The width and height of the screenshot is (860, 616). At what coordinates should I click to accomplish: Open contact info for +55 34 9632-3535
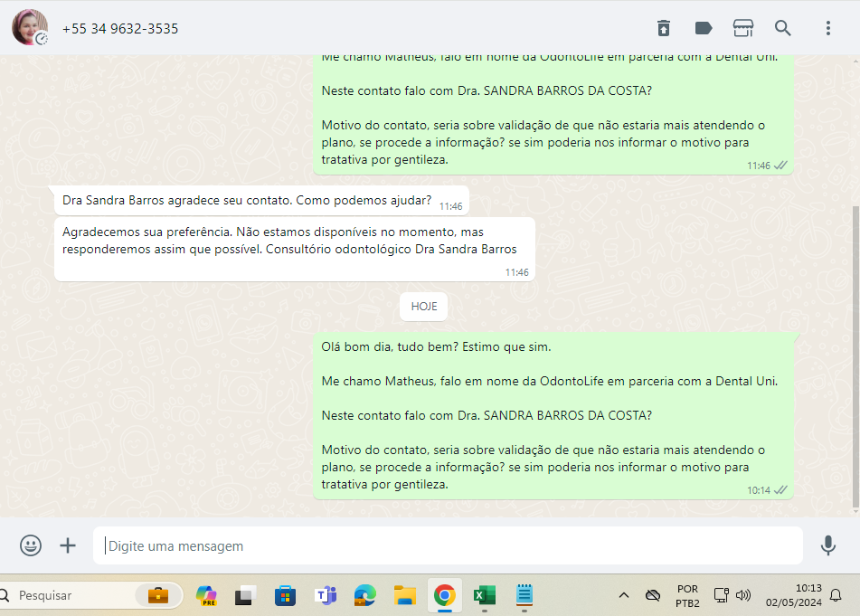[120, 29]
